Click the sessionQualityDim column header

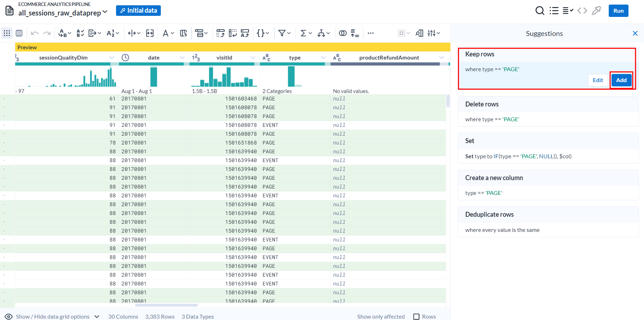(x=63, y=57)
